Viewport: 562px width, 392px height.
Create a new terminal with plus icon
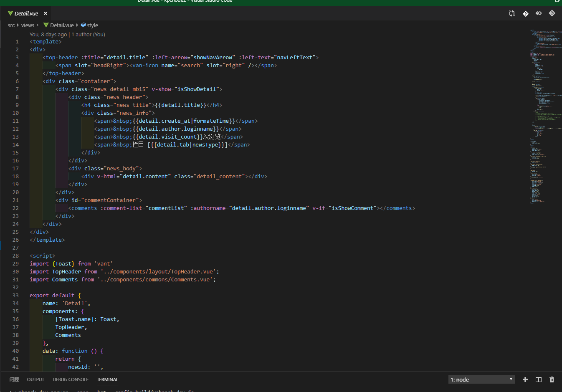pyautogui.click(x=525, y=379)
